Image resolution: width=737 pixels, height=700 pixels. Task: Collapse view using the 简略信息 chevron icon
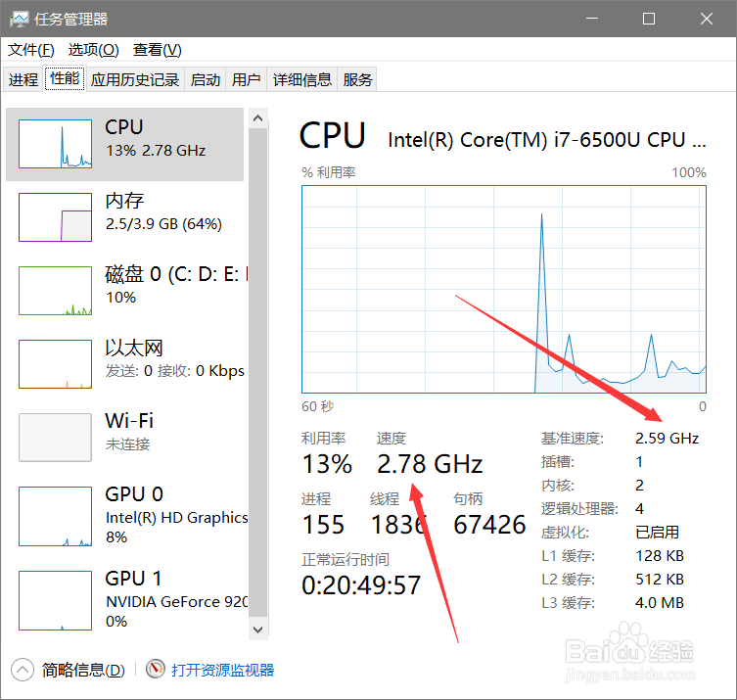(x=22, y=670)
